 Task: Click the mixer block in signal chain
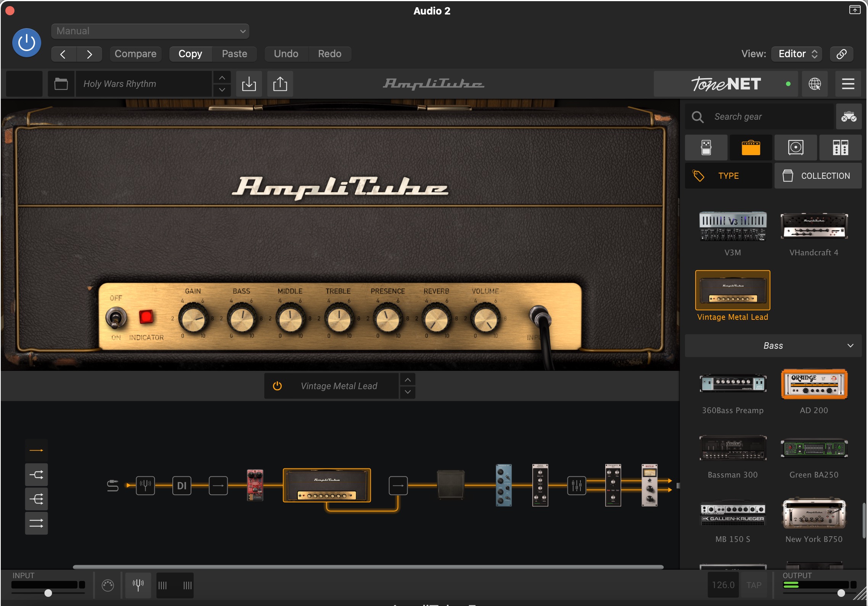[x=577, y=486]
